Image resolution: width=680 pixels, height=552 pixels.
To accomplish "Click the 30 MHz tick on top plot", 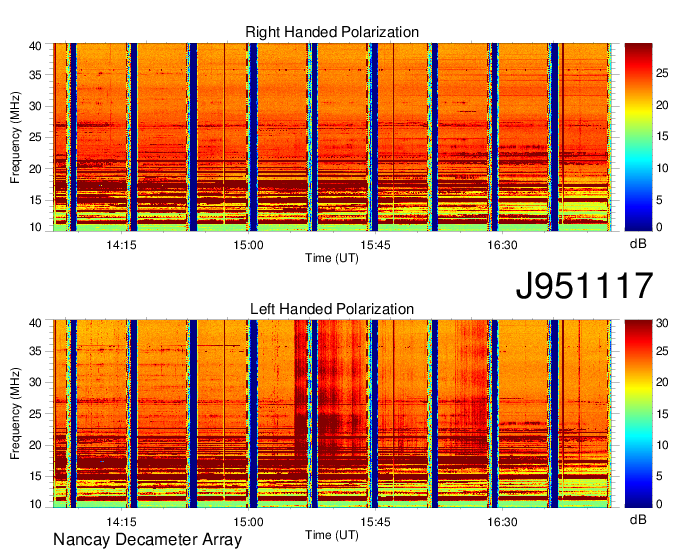I will pyautogui.click(x=35, y=106).
